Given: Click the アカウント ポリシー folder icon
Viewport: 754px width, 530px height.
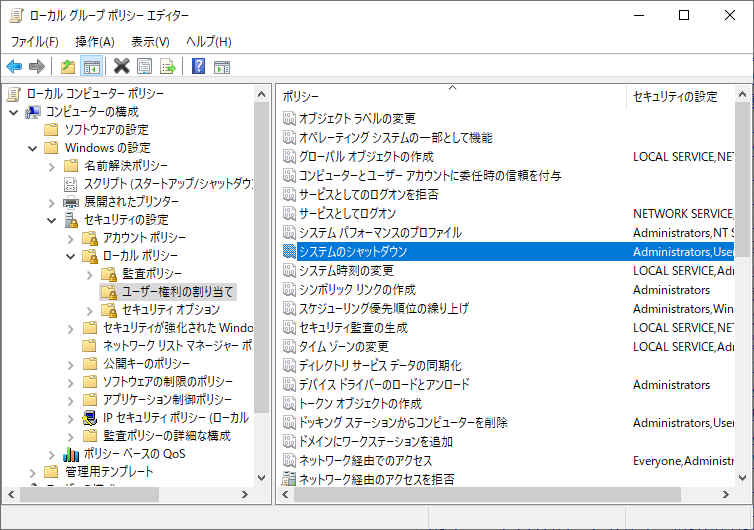Looking at the screenshot, I should pos(90,238).
